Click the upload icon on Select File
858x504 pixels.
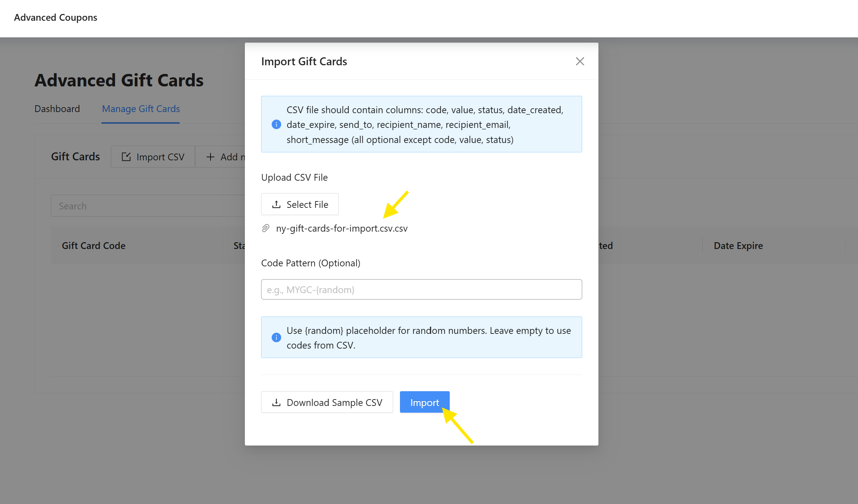click(276, 204)
